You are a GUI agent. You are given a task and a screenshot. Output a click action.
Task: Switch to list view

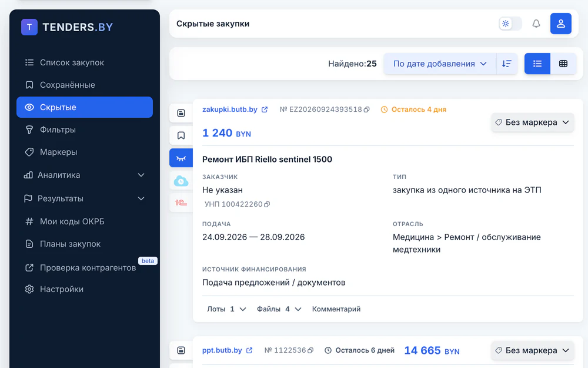537,64
